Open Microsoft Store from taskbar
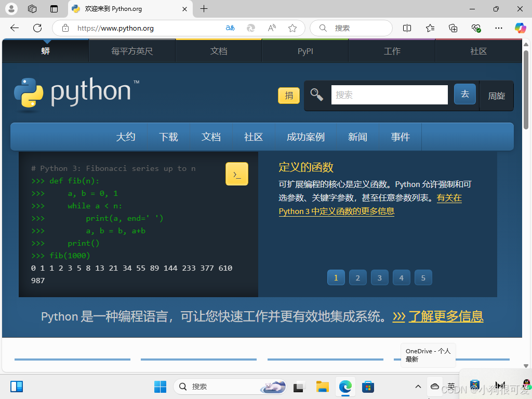 coord(368,387)
